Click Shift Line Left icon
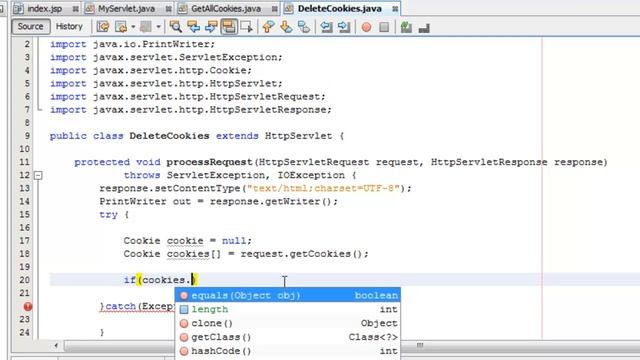The width and height of the screenshot is (640, 360). [x=326, y=27]
